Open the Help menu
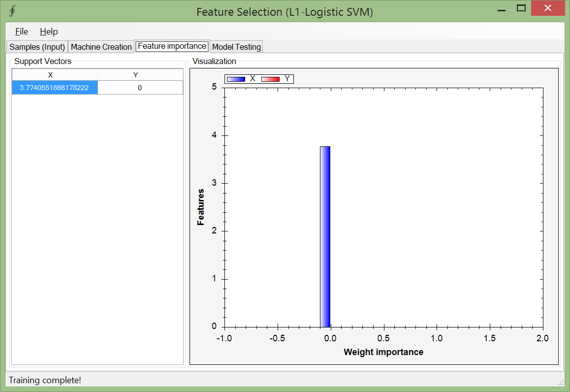 tap(49, 32)
